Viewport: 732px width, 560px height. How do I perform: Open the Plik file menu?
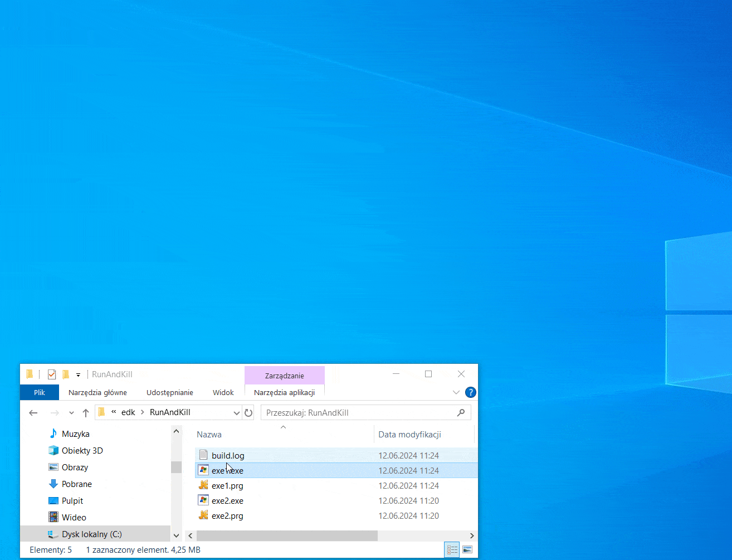[x=40, y=392]
